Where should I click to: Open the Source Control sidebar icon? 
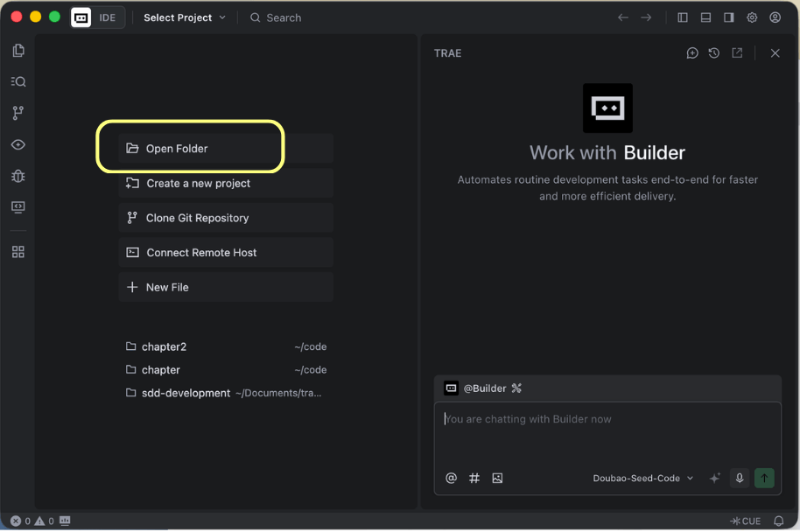pos(18,113)
